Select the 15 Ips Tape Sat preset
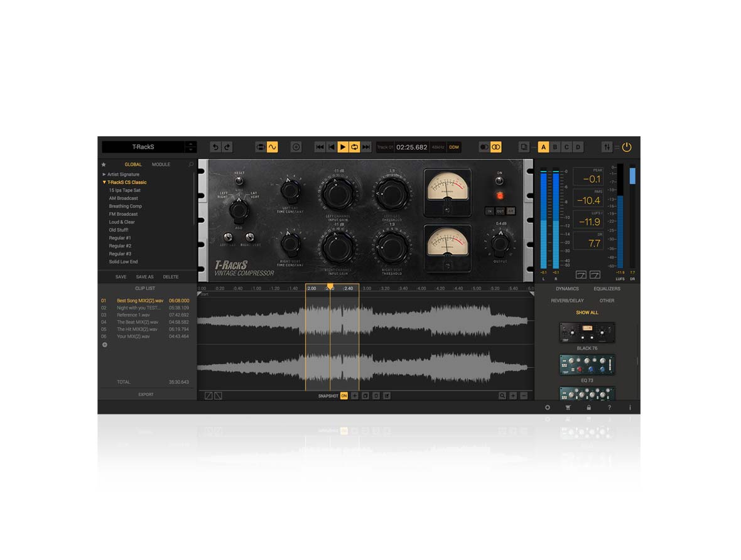 coord(125,190)
